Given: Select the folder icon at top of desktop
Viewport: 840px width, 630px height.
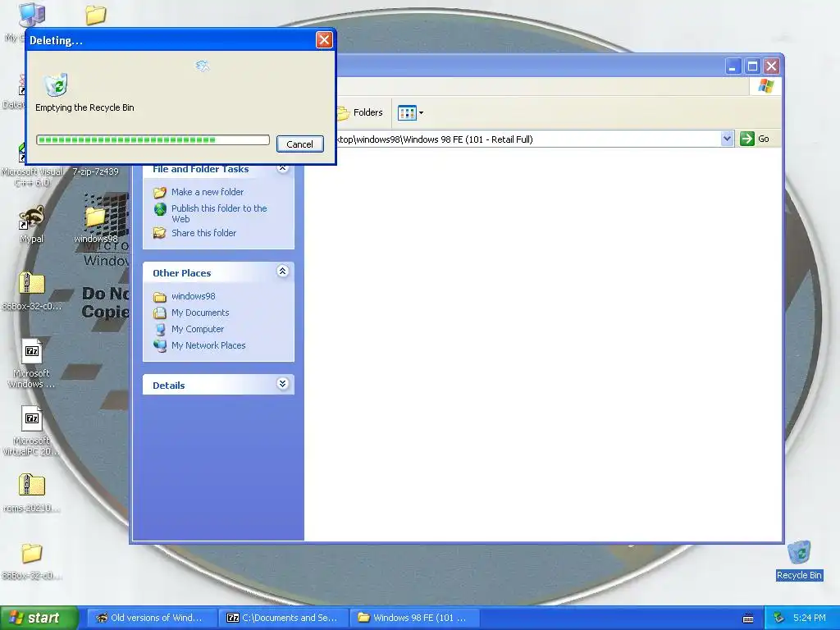Looking at the screenshot, I should pos(95,15).
